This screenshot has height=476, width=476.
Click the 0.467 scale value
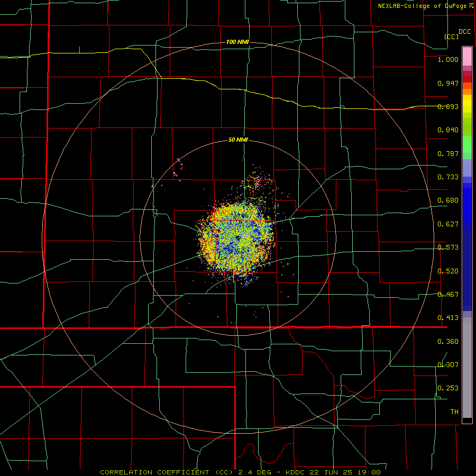(x=448, y=295)
